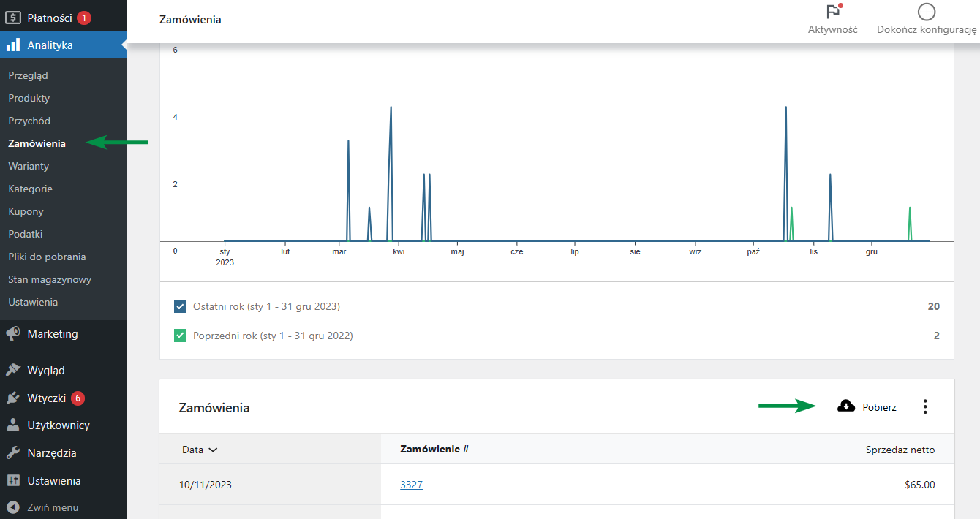This screenshot has height=519, width=980.
Task: Open Podatki analytics report
Action: 26,234
